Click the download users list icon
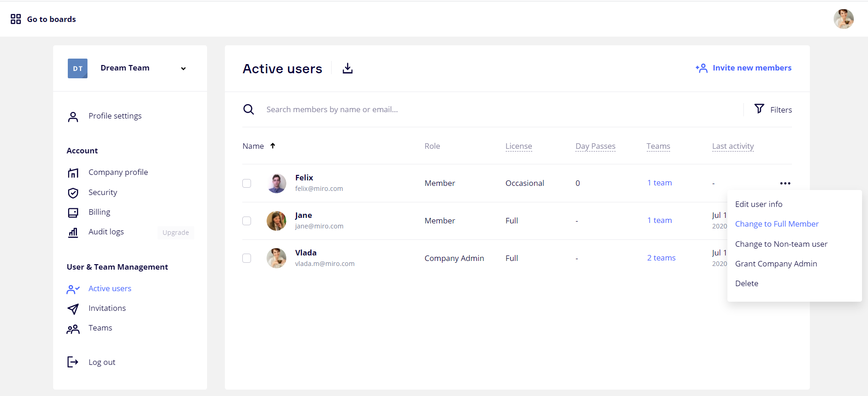This screenshot has height=396, width=868. tap(348, 68)
